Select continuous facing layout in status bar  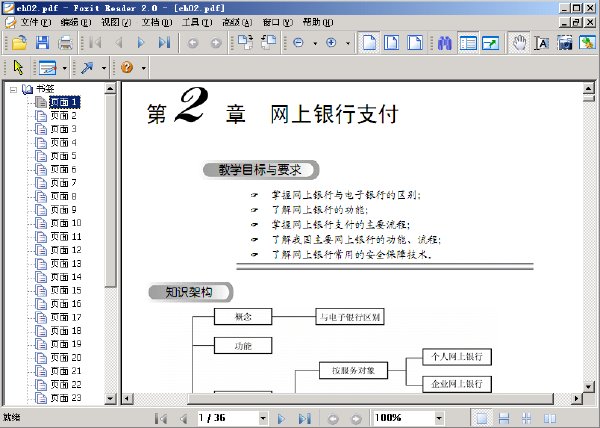click(527, 418)
